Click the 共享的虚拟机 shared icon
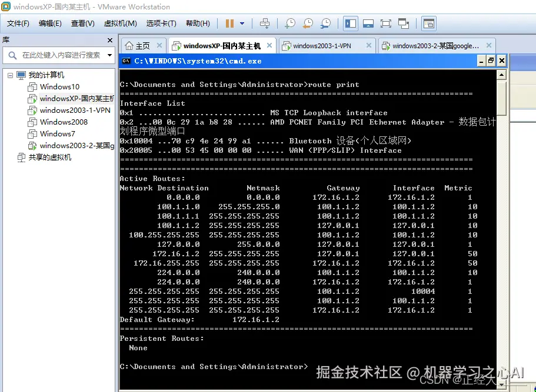 click(22, 158)
